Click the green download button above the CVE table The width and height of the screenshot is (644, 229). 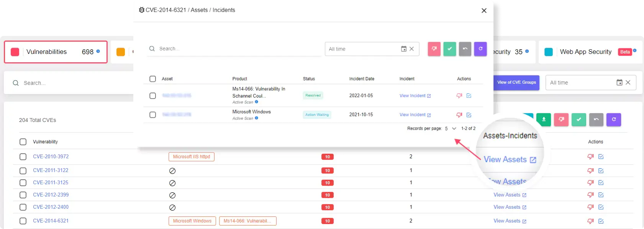coord(544,120)
